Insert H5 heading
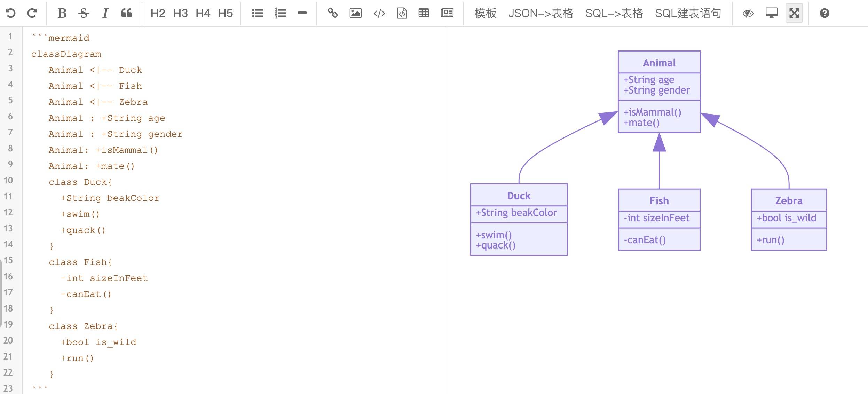The image size is (868, 394). 226,13
